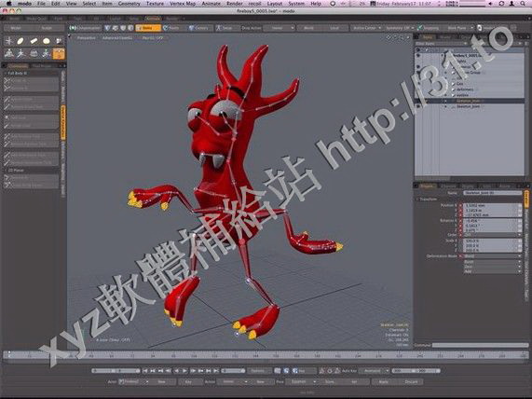The height and width of the screenshot is (399, 532).
Task: Select the fourth icon in the second tool row
Action: (47, 54)
